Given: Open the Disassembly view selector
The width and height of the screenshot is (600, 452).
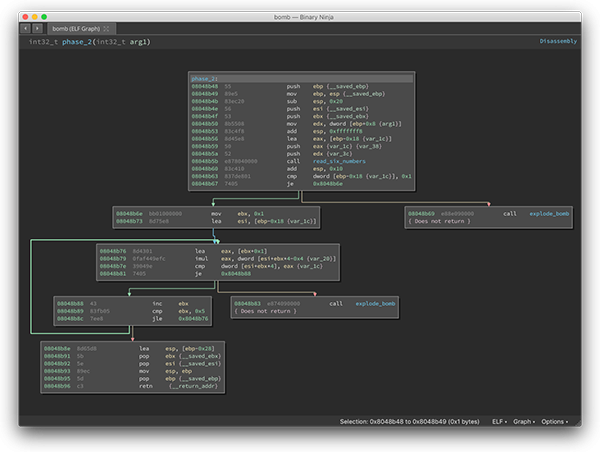Looking at the screenshot, I should 557,42.
